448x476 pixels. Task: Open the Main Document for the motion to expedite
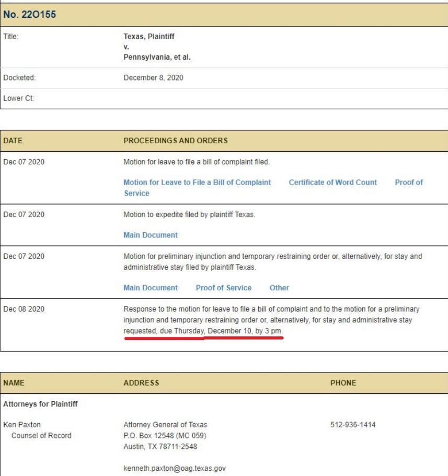tap(151, 235)
